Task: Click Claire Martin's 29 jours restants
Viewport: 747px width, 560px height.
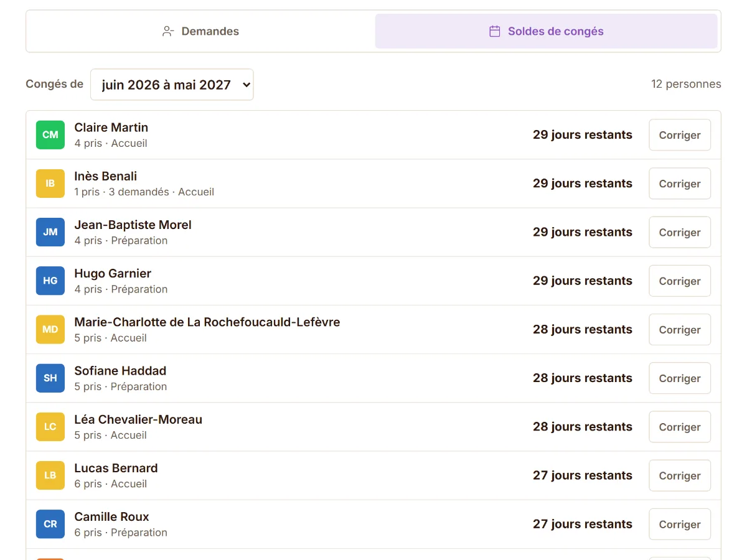Action: click(x=583, y=135)
